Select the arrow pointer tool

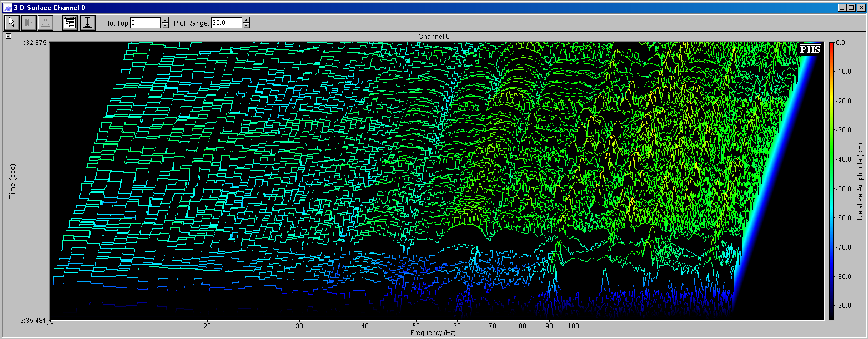point(12,23)
